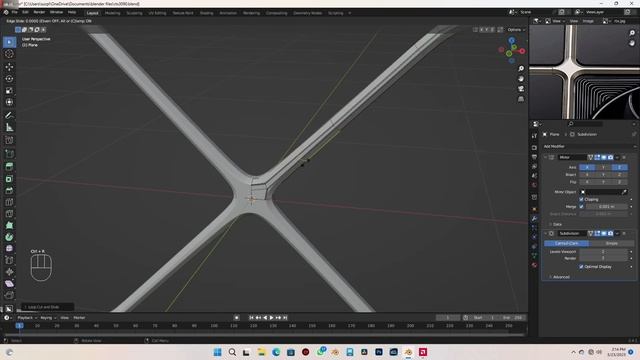This screenshot has height=360, width=640.
Task: Open the Playback dropdown in timeline
Action: point(27,318)
